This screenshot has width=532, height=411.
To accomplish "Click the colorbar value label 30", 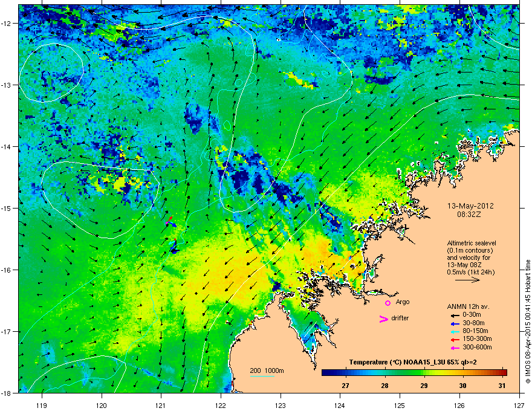I will pyautogui.click(x=462, y=386).
